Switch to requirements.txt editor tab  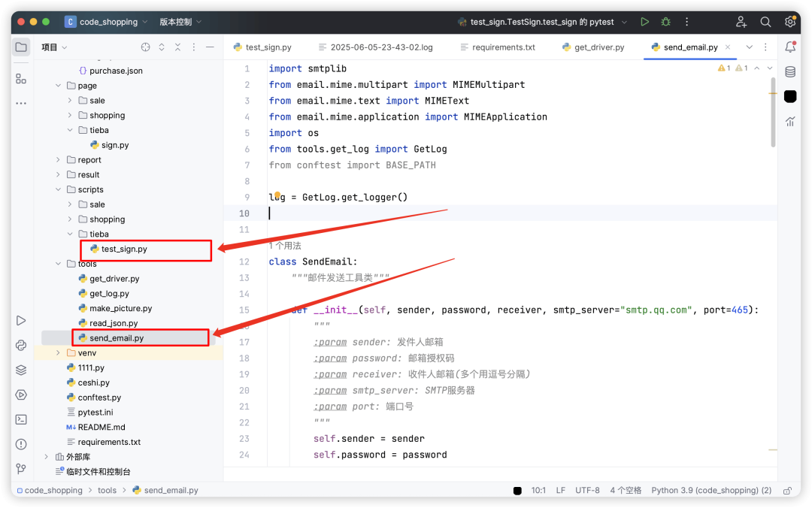498,47
